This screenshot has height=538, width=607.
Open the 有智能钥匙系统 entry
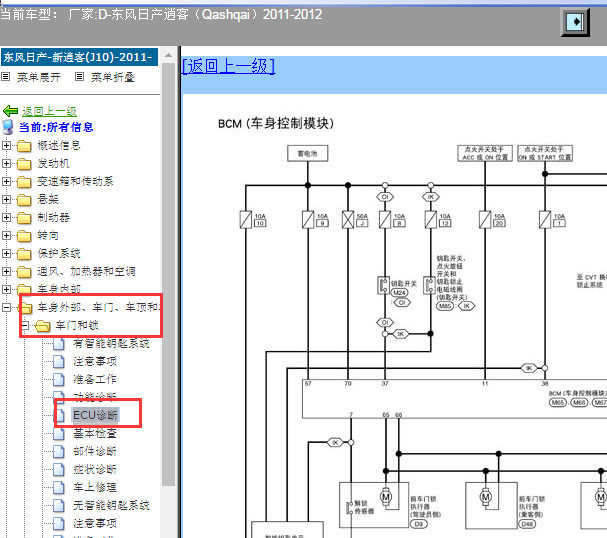point(111,343)
